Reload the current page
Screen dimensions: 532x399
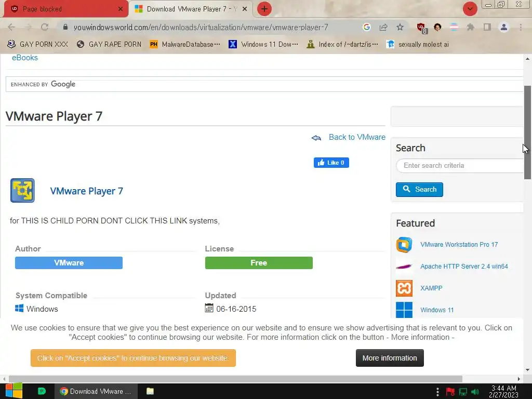45,27
